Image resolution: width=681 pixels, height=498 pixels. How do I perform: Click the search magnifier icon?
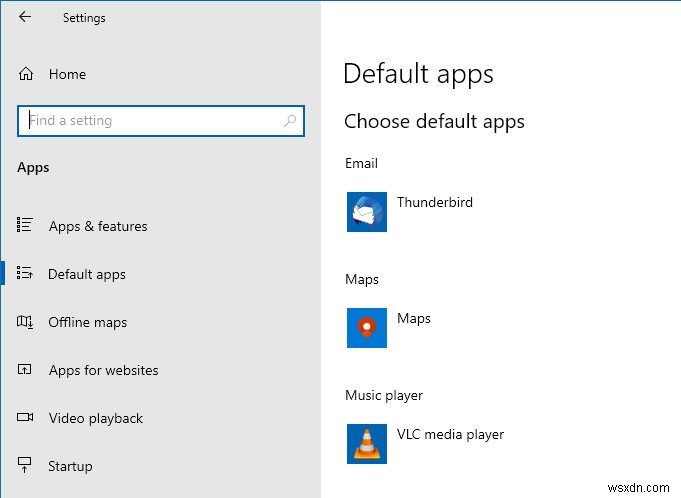tap(290, 121)
